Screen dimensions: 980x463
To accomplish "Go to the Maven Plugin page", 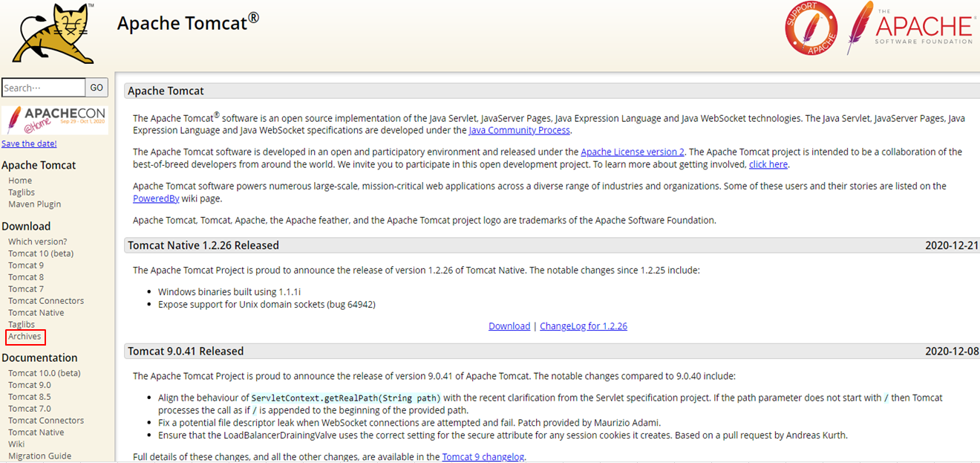I will [x=34, y=204].
